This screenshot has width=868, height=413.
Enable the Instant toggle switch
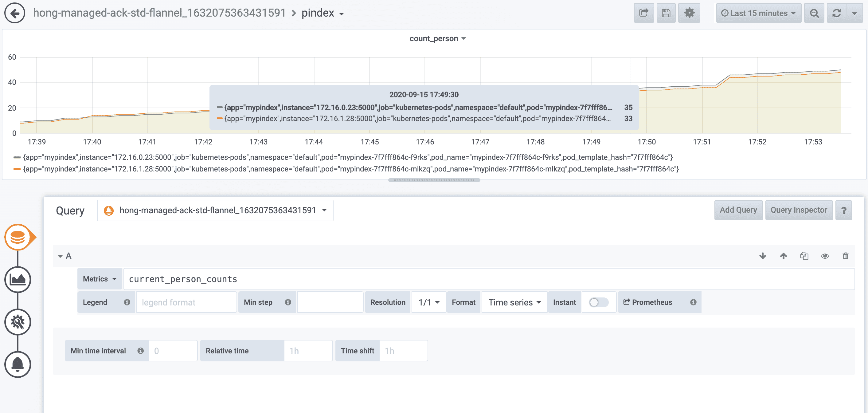[598, 302]
